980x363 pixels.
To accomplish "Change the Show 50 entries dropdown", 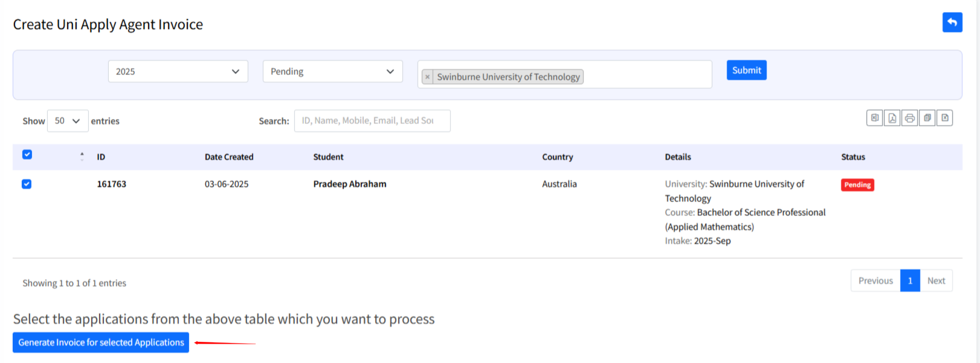I will (x=68, y=121).
